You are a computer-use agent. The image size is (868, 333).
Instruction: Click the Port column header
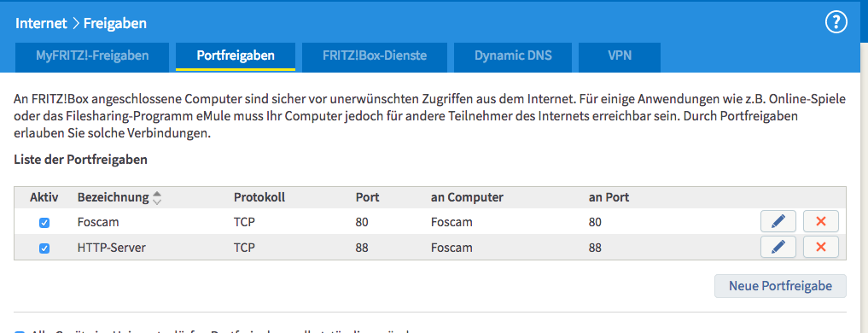(367, 197)
